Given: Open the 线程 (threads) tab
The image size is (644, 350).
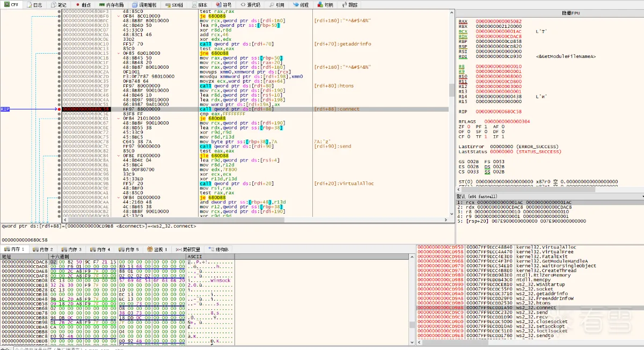Looking at the screenshot, I should [x=302, y=4].
